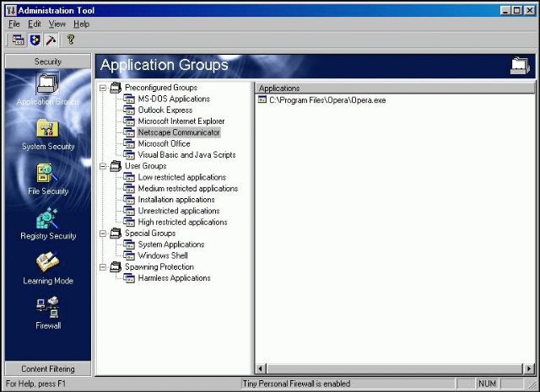Select High restricted applications group

182,222
